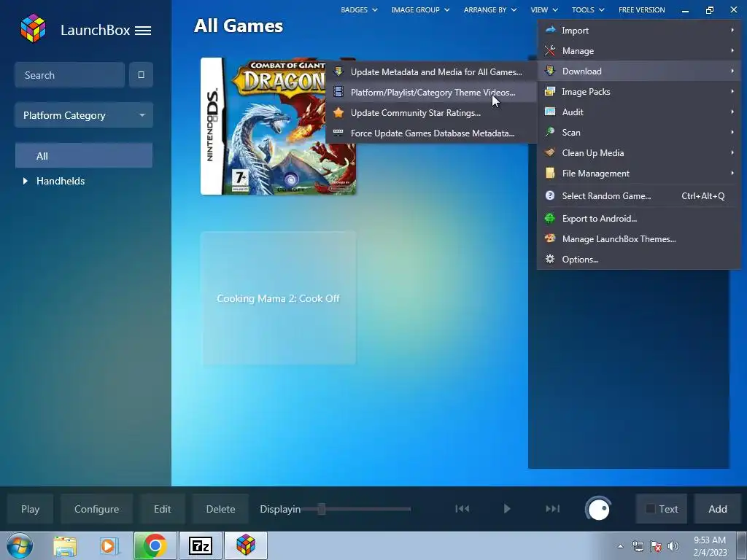Screen dimensions: 747x560
Task: Click the previous track button
Action: pos(462,509)
